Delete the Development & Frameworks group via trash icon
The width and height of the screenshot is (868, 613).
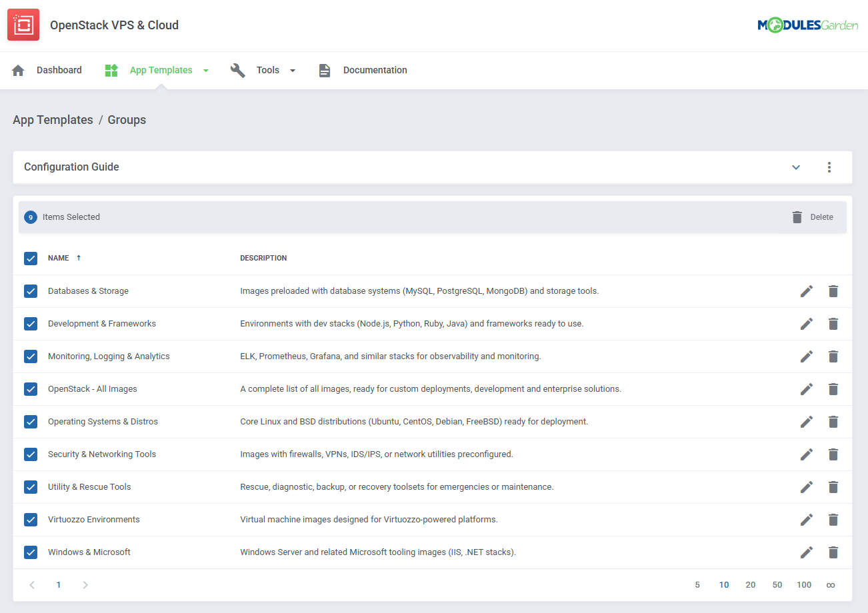click(x=833, y=324)
